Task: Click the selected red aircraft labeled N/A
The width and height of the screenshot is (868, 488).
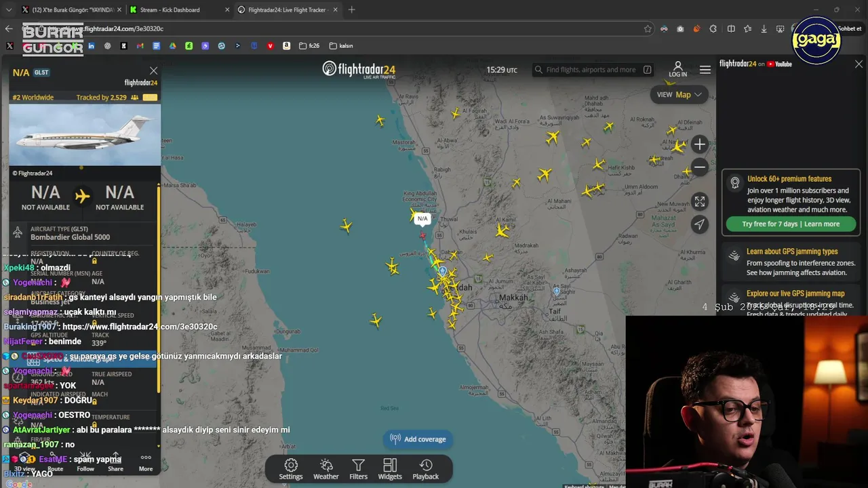Action: coord(422,235)
